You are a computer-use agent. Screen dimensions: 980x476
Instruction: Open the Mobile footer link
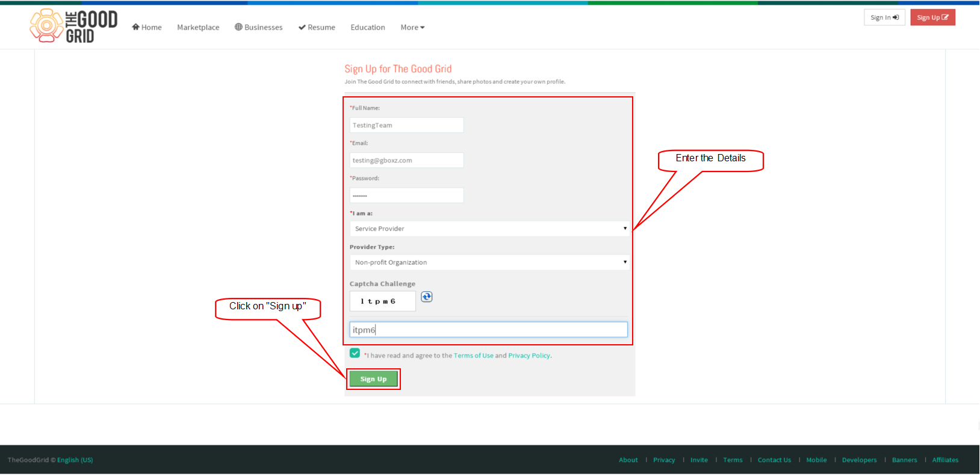tap(816, 460)
